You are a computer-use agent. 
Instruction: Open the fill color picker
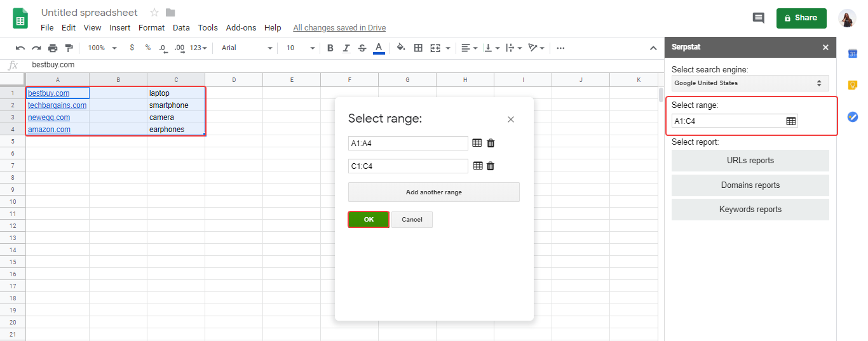[401, 48]
